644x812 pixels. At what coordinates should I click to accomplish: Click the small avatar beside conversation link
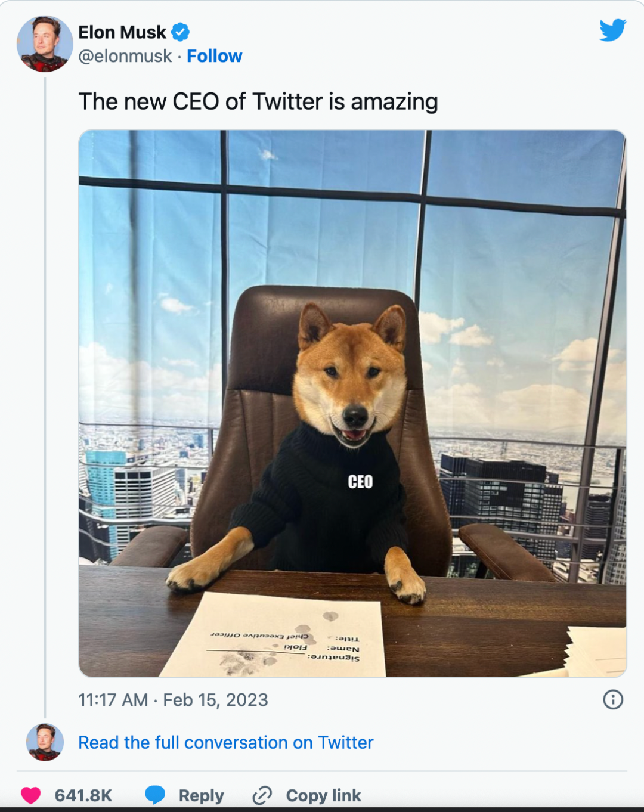pos(45,742)
